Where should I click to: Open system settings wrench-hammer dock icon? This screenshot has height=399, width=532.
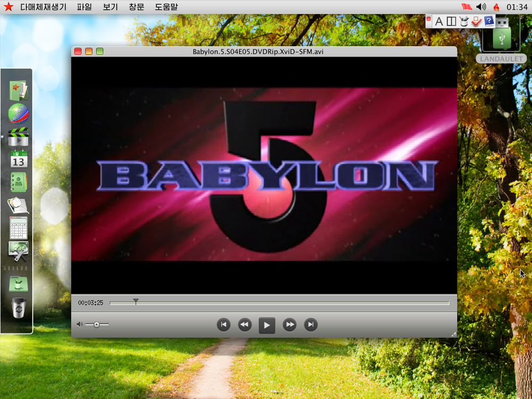pyautogui.click(x=18, y=252)
